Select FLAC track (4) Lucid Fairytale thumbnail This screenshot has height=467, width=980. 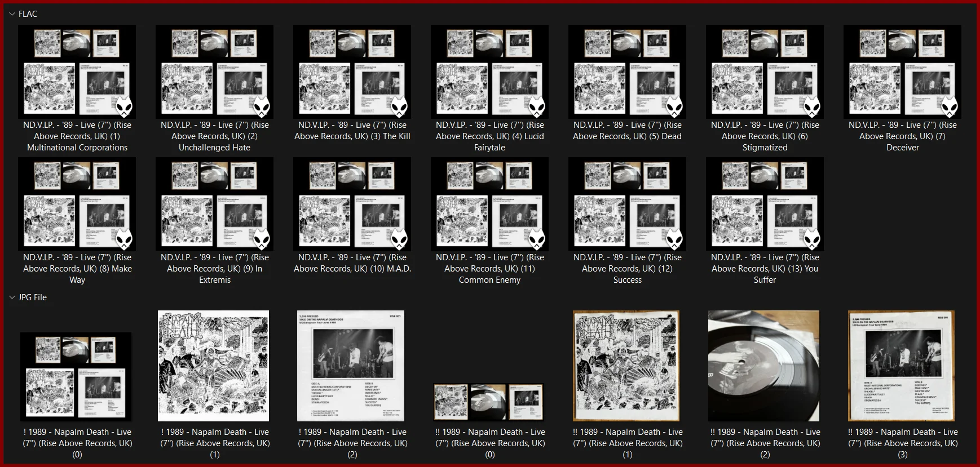pyautogui.click(x=489, y=72)
